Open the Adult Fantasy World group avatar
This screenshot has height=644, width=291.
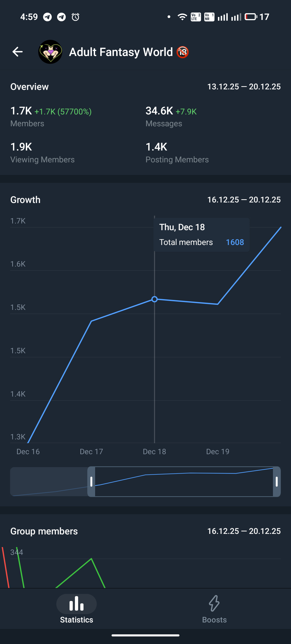tap(50, 52)
